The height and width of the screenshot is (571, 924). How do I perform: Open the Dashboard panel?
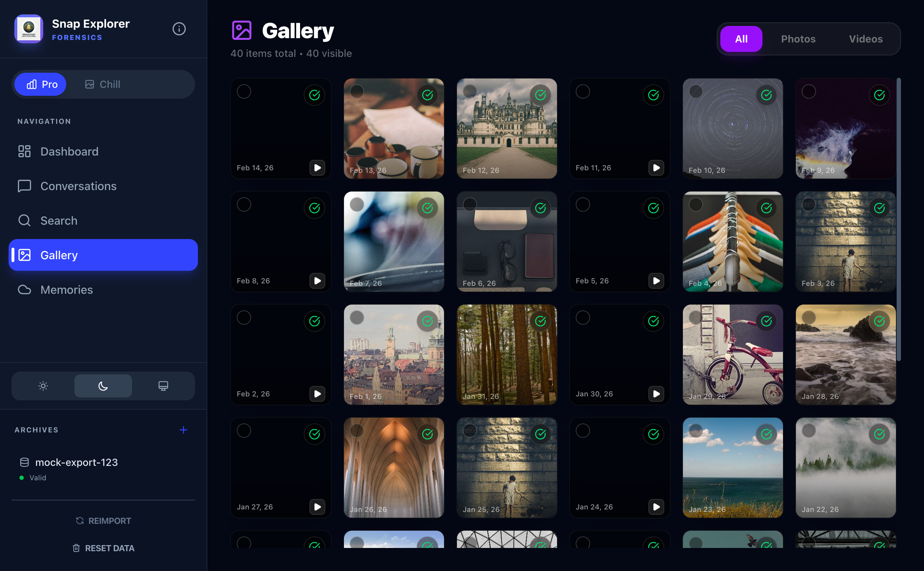coord(69,152)
